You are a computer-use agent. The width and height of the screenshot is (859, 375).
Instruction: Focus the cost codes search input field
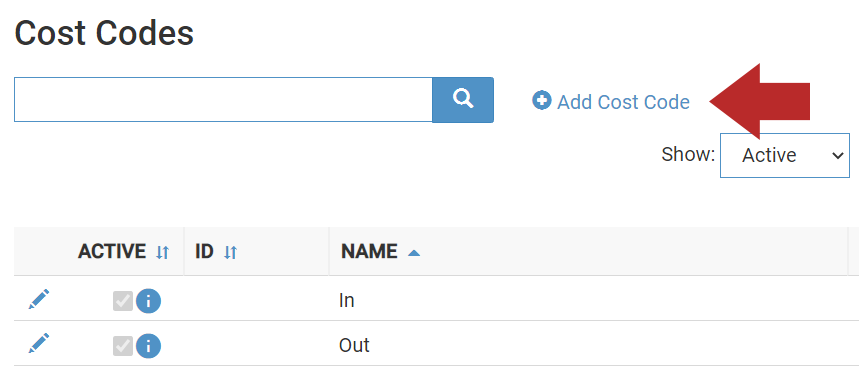click(x=224, y=100)
